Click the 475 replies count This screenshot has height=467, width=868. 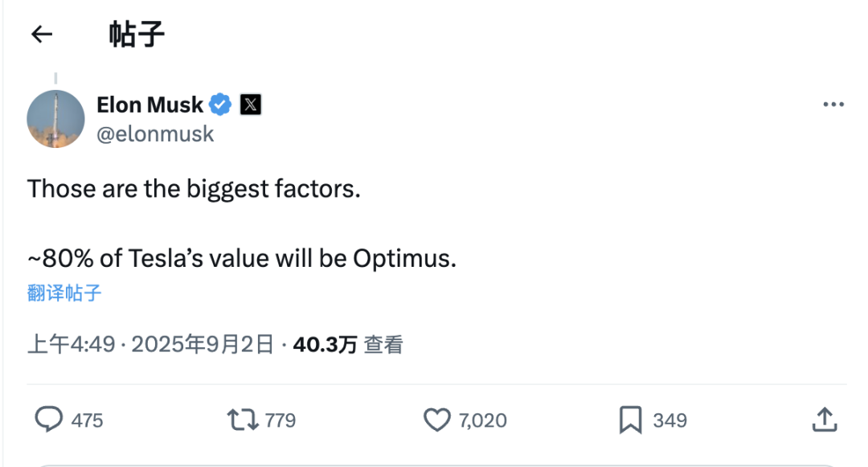[x=87, y=420]
